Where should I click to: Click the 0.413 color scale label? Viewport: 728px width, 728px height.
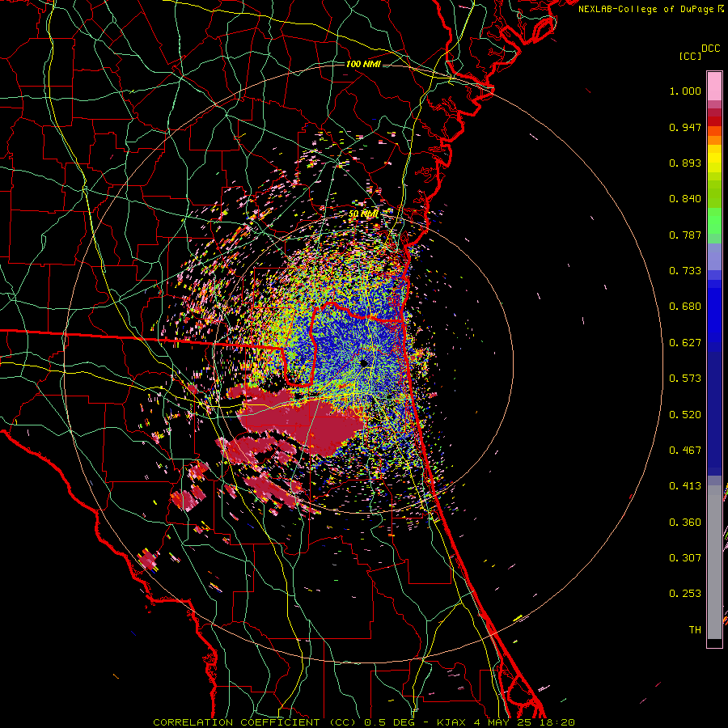pyautogui.click(x=685, y=486)
